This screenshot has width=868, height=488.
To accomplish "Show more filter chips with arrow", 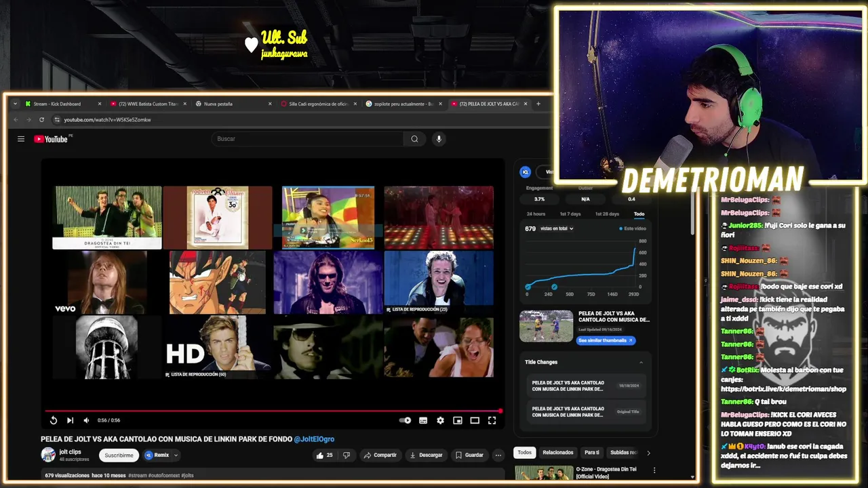I will coord(648,453).
